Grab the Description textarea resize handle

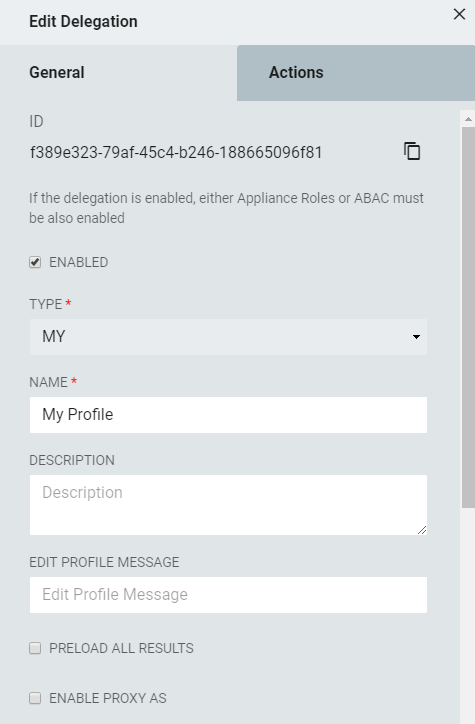422,530
